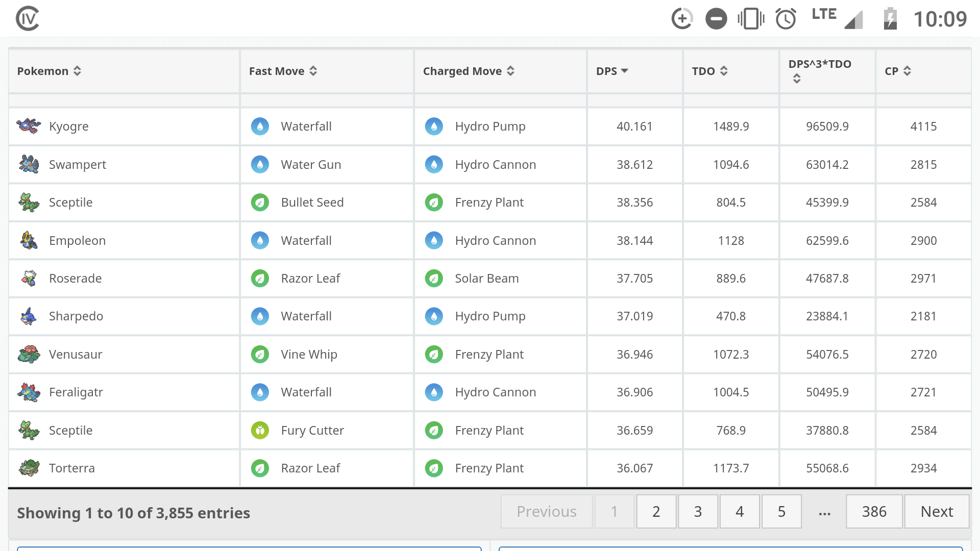Click CP value 2181 for Sharpedo
The height and width of the screenshot is (551, 980).
pos(923,316)
